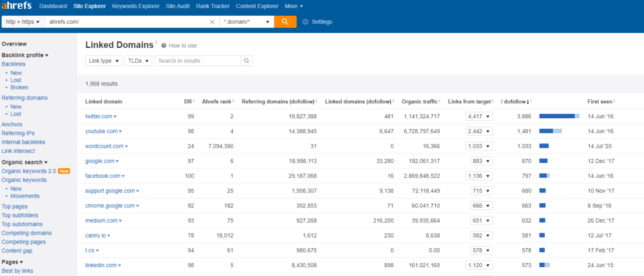The width and height of the screenshot is (644, 276).
Task: Click the twitter.com dofollow ratio bar
Action: pos(559,117)
